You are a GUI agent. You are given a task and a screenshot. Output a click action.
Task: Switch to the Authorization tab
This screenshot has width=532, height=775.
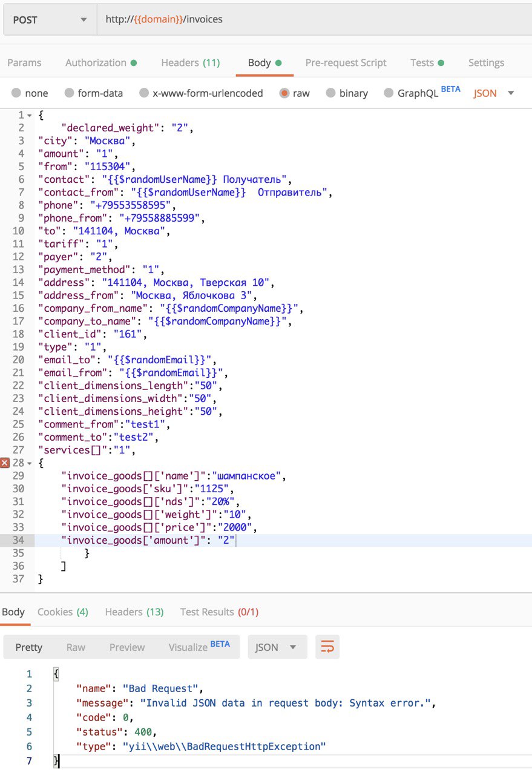pyautogui.click(x=101, y=62)
